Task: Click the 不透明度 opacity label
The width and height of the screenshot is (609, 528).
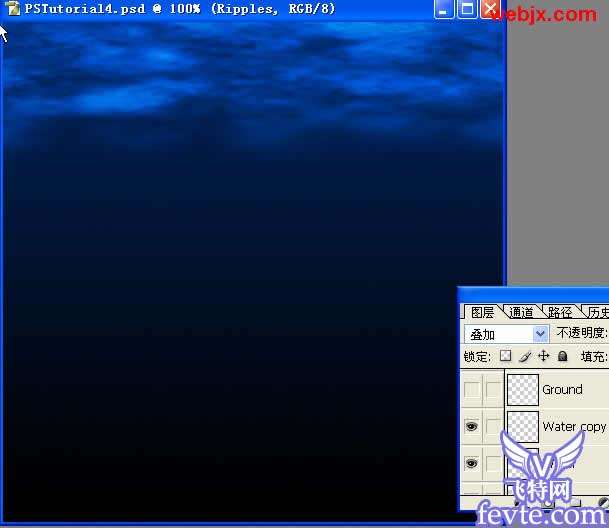Action: tap(581, 333)
